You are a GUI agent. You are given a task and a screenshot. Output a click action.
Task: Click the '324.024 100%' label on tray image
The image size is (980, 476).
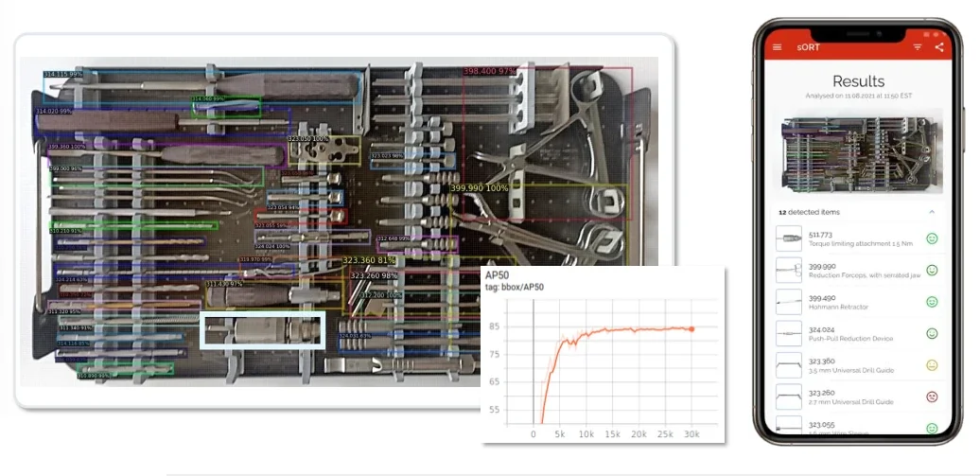pyautogui.click(x=273, y=246)
